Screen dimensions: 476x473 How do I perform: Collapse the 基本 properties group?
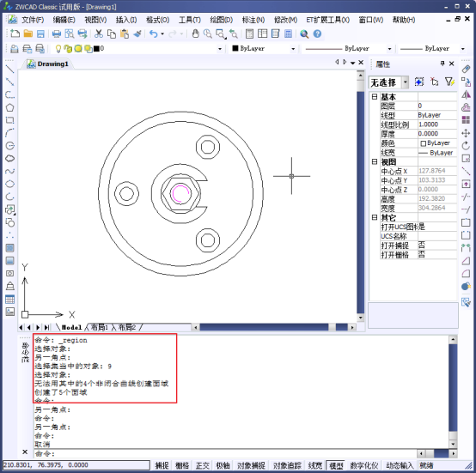coord(375,97)
